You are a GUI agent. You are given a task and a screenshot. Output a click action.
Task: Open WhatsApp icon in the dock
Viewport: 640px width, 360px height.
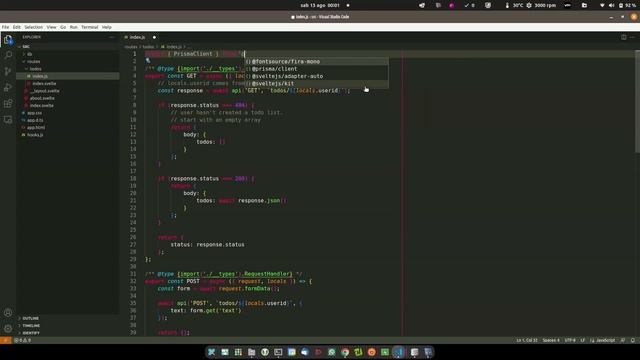pos(332,352)
